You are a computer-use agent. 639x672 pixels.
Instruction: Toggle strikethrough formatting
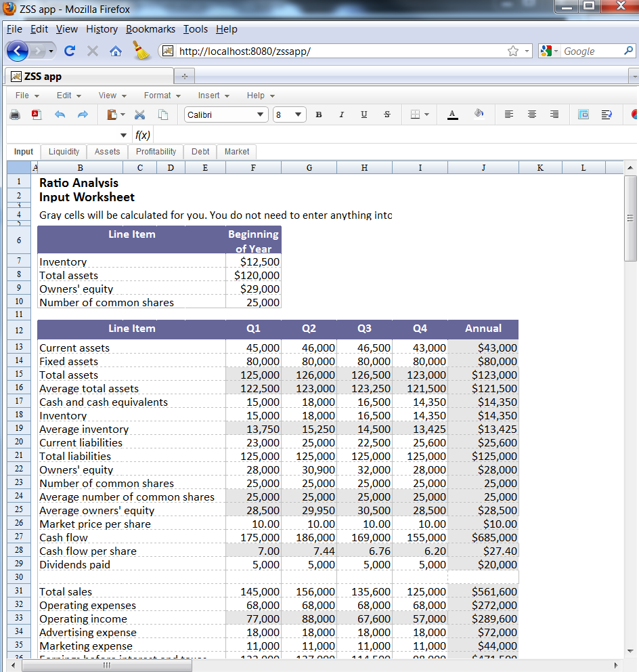coord(387,114)
